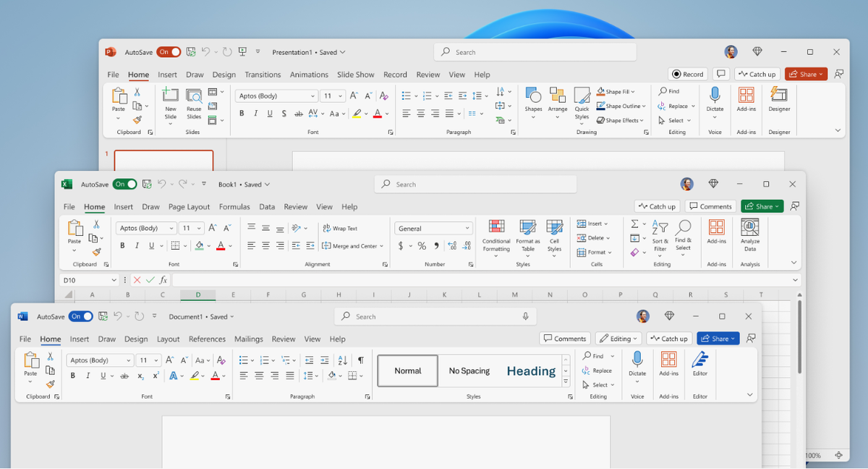This screenshot has width=868, height=469.
Task: Click Find & Select in Excel
Action: click(x=683, y=236)
